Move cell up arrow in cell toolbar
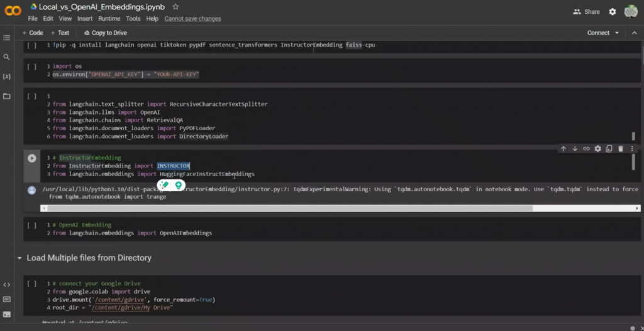644x331 pixels. coord(563,149)
